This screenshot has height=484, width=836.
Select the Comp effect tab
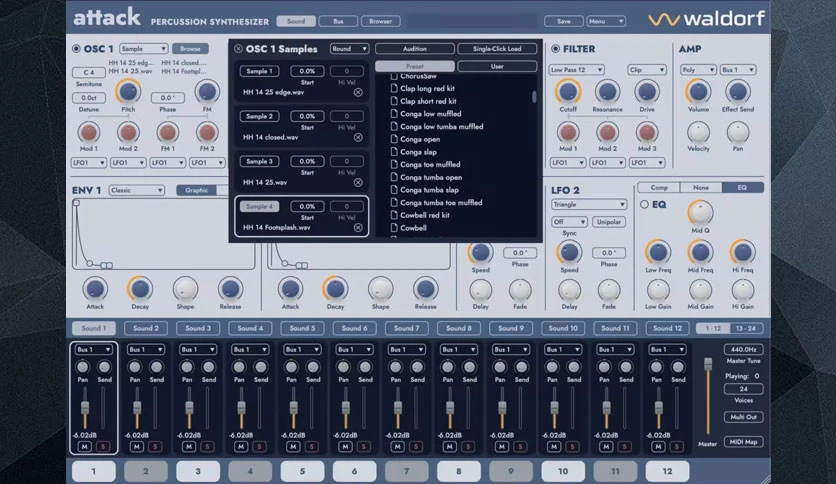pos(658,188)
